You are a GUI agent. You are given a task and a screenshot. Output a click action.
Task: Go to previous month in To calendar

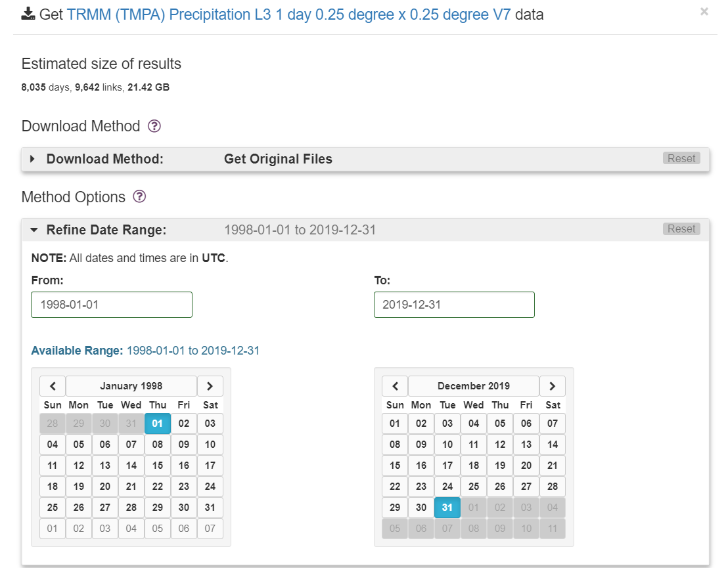coord(395,386)
